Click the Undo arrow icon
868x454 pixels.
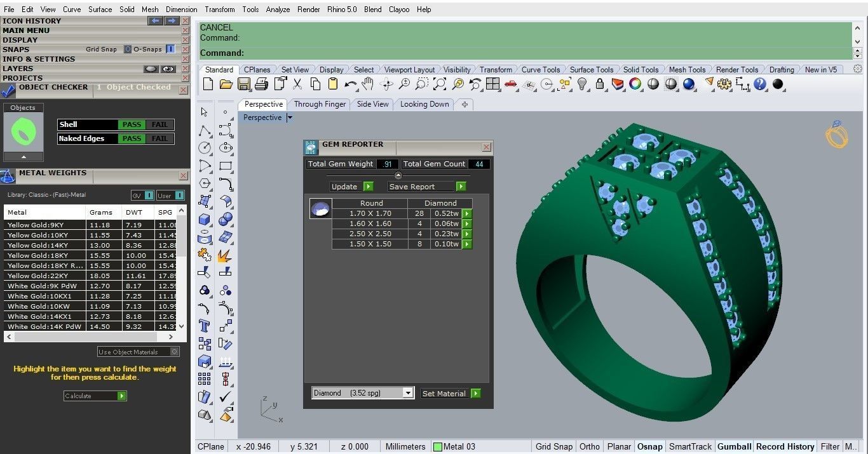click(350, 84)
